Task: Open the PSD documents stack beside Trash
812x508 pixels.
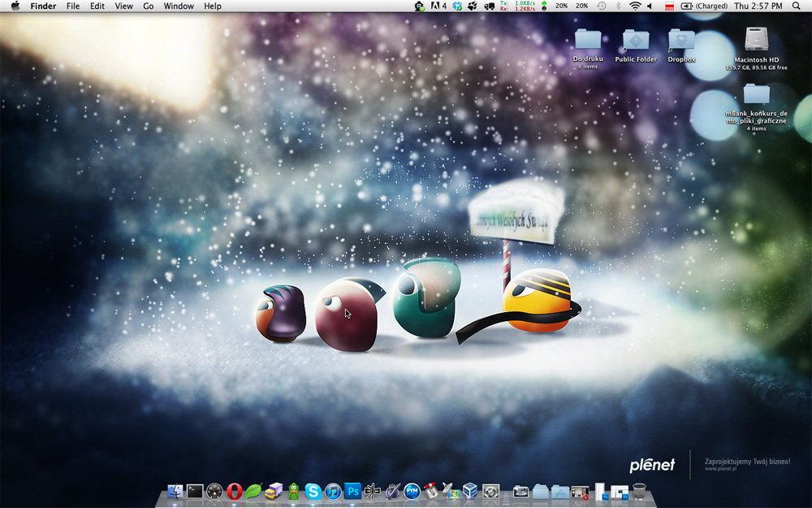Action: point(620,491)
